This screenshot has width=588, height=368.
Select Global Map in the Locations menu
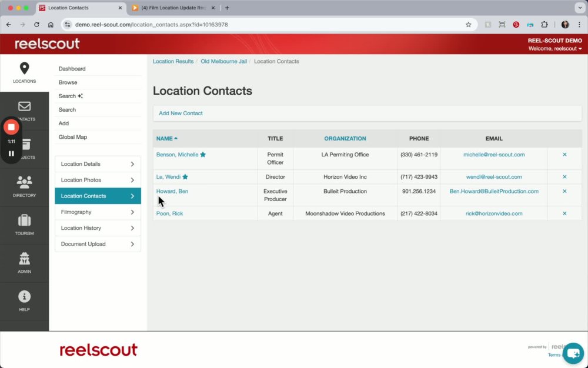click(73, 137)
